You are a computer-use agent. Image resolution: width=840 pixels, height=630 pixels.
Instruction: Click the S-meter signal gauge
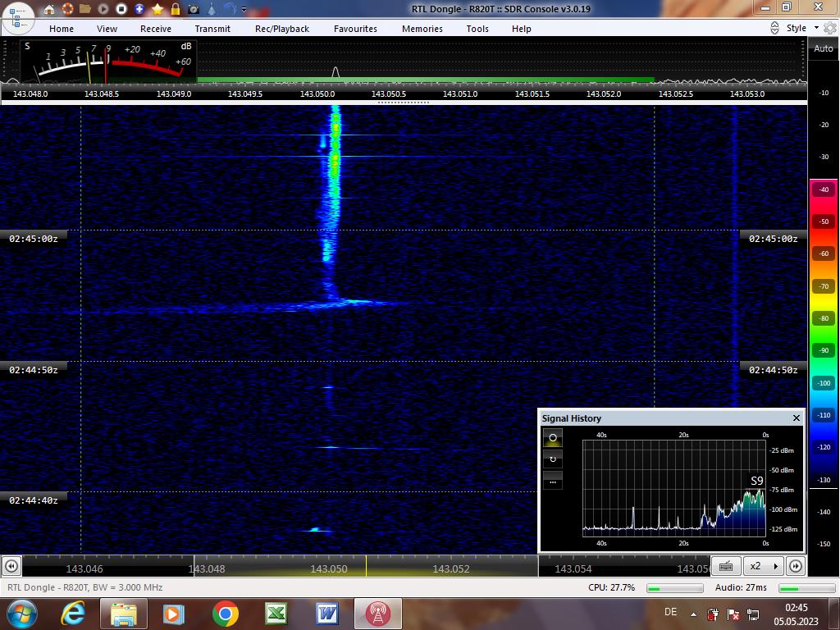(x=109, y=62)
